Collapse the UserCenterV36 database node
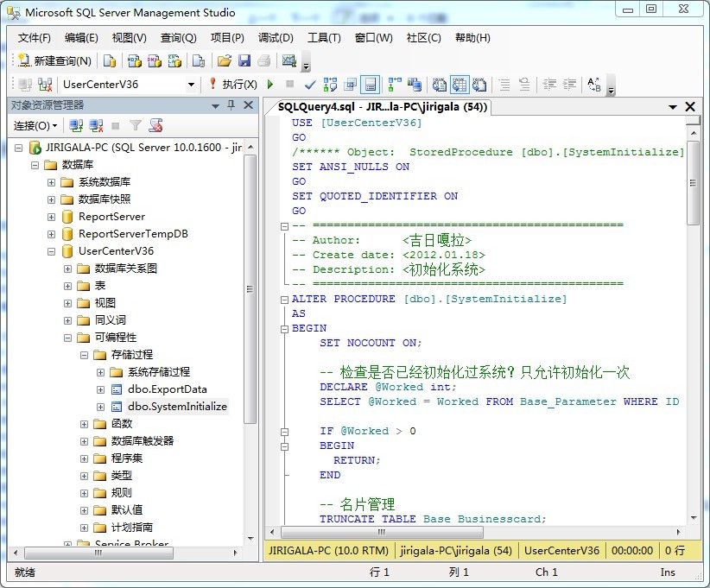The height and width of the screenshot is (588, 710). point(51,251)
